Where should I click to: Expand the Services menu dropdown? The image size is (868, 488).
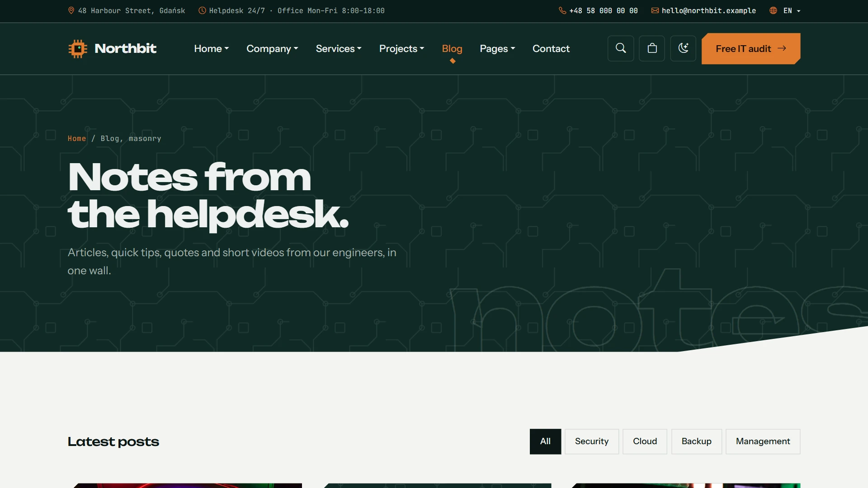pyautogui.click(x=339, y=48)
